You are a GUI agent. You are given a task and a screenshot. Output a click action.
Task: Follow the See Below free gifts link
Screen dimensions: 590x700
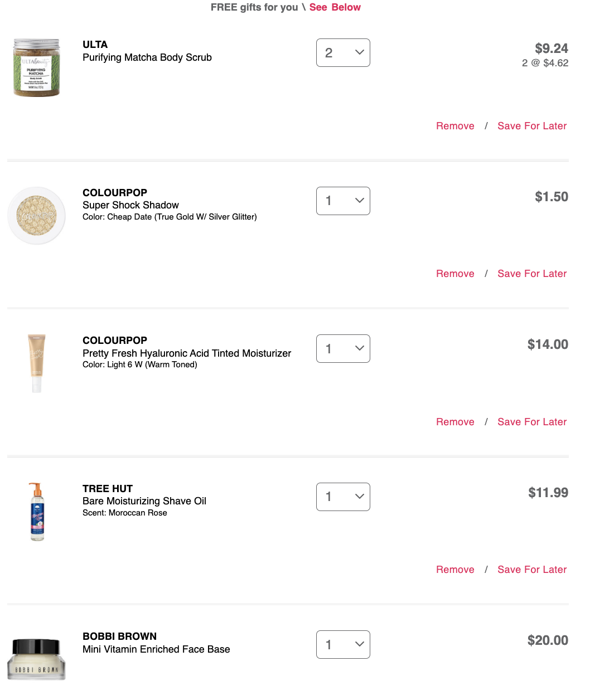(335, 7)
